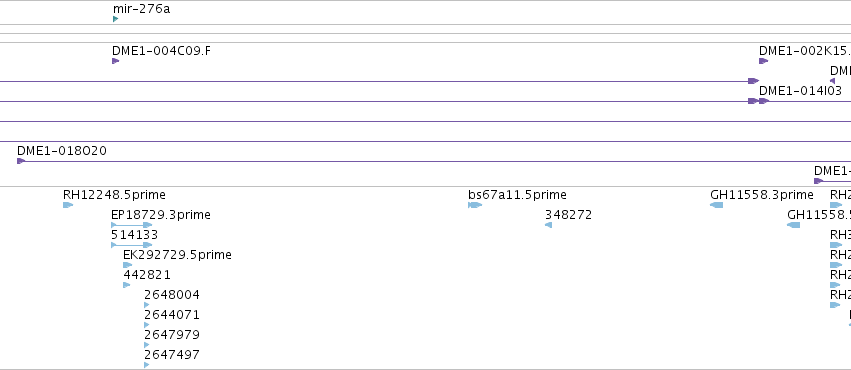Select the DME1-004C09.F purple arrow glyph

(116, 61)
